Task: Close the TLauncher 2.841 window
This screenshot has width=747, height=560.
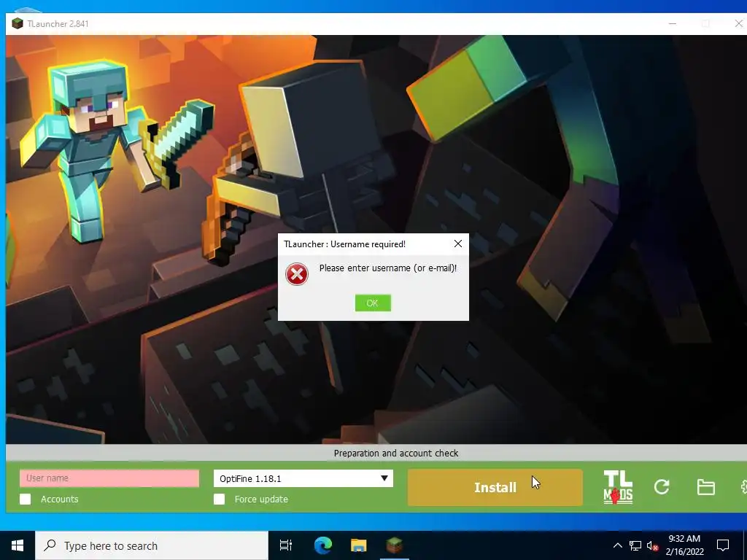Action: point(738,23)
